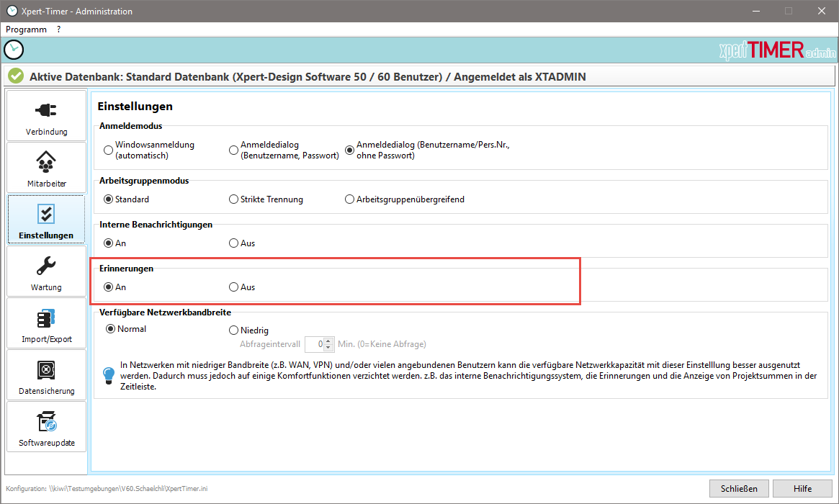The image size is (839, 504).
Task: Open the Softwareupdate section icon
Action: click(47, 422)
